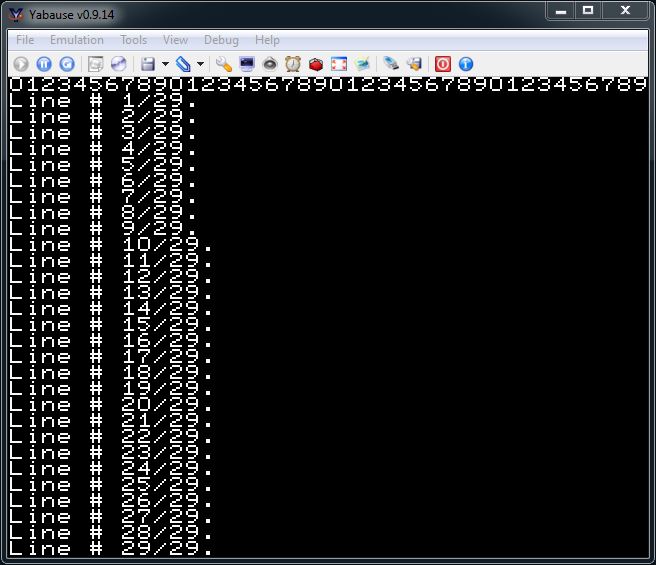Open the File menu
Image resolution: width=656 pixels, height=565 pixels.
tap(25, 40)
